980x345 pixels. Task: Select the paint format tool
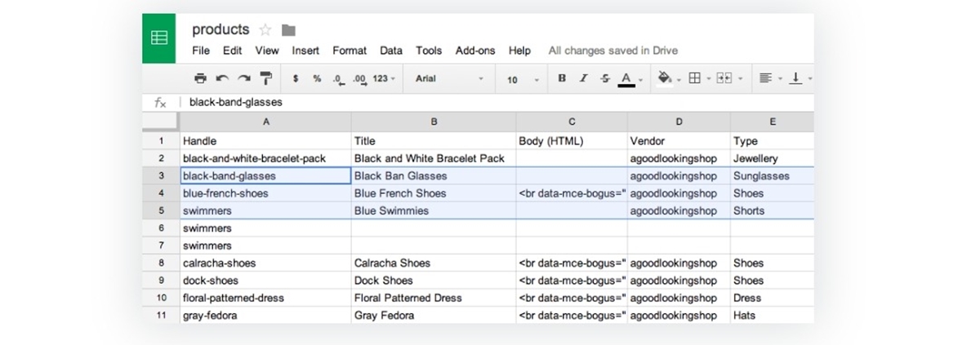coord(266,78)
